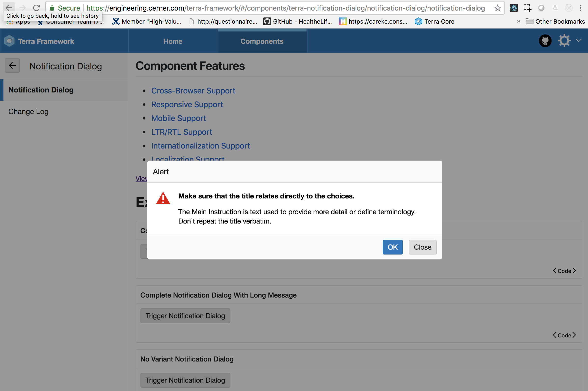588x391 pixels.
Task: Open Chrome's three-dot menu
Action: 581,8
